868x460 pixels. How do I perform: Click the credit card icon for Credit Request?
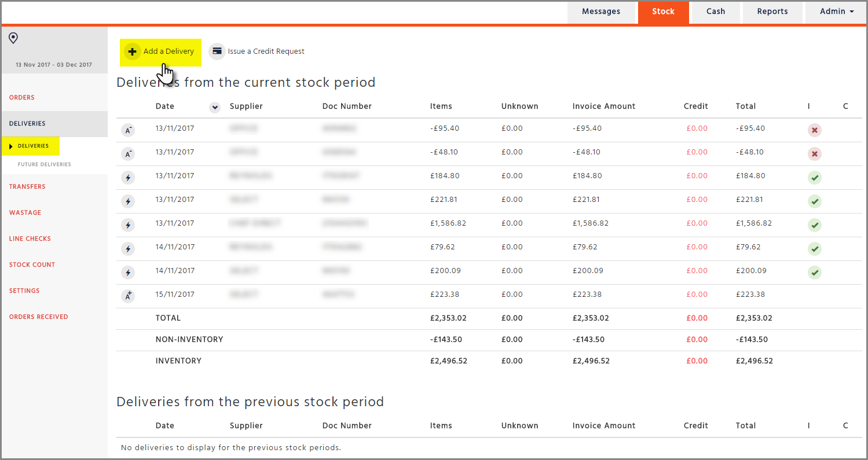217,51
